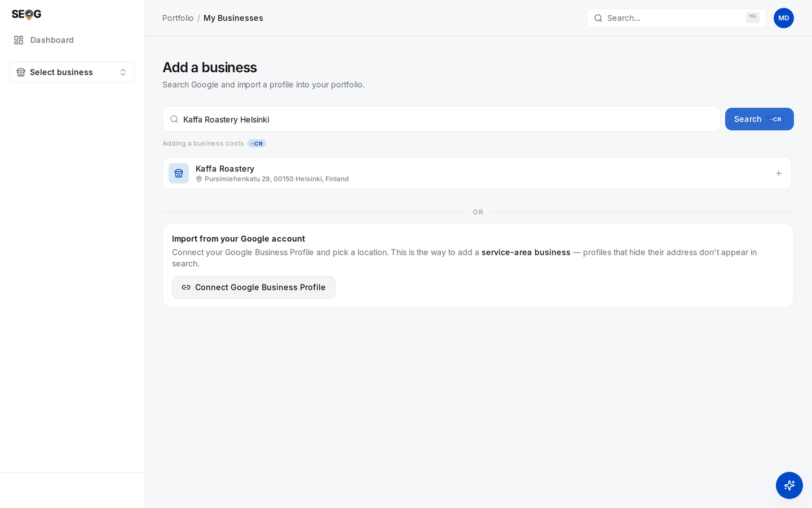Click the link icon on the Connect Google button
The width and height of the screenshot is (812, 508).
(x=186, y=287)
